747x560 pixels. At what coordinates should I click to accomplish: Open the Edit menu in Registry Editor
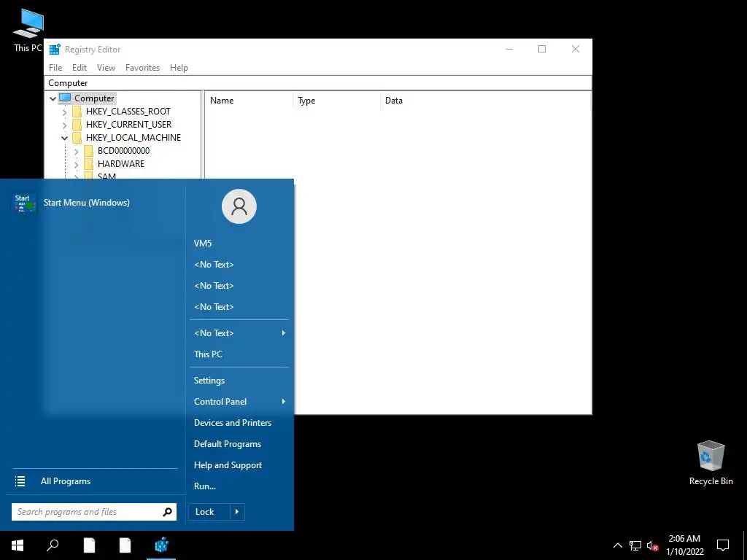pos(80,68)
